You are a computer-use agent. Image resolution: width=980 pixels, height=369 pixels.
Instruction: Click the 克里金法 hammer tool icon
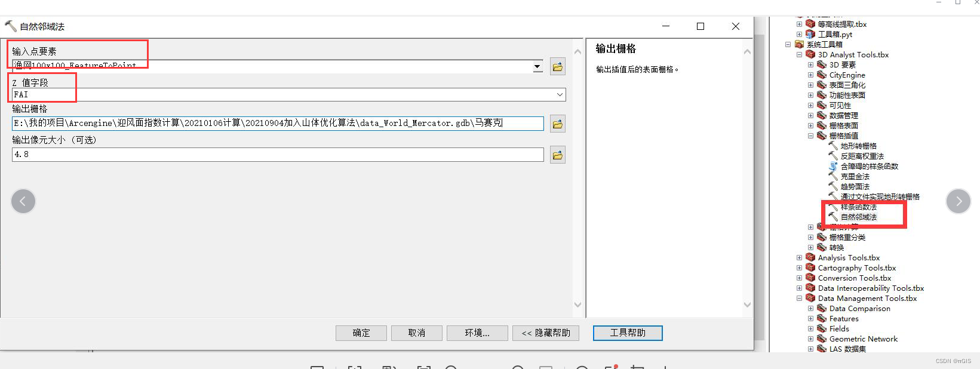coord(833,176)
